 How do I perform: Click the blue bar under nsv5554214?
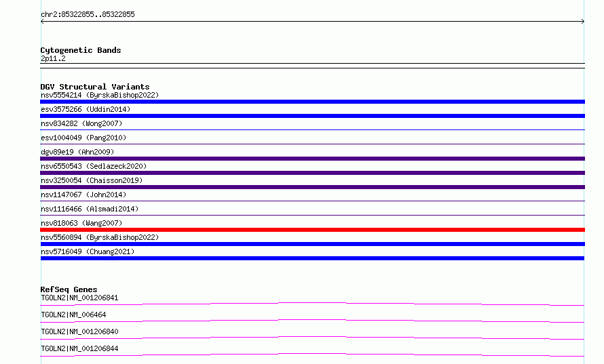pos(312,102)
